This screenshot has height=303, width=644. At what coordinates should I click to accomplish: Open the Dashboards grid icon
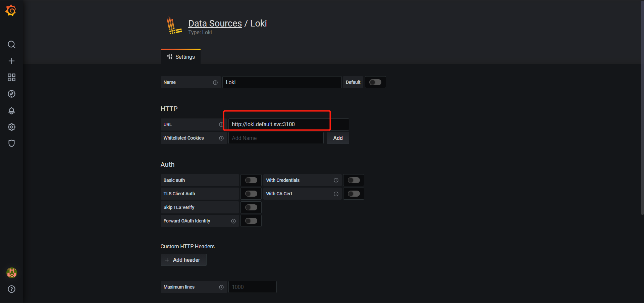[11, 78]
